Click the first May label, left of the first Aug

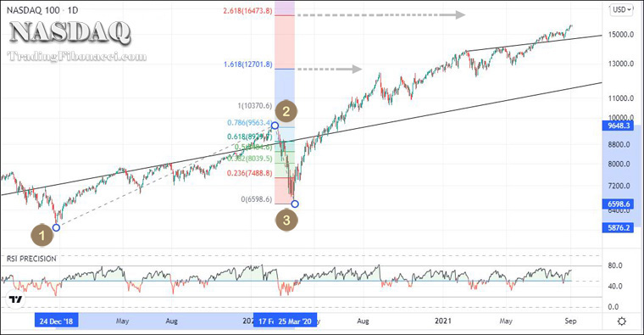pos(122,321)
